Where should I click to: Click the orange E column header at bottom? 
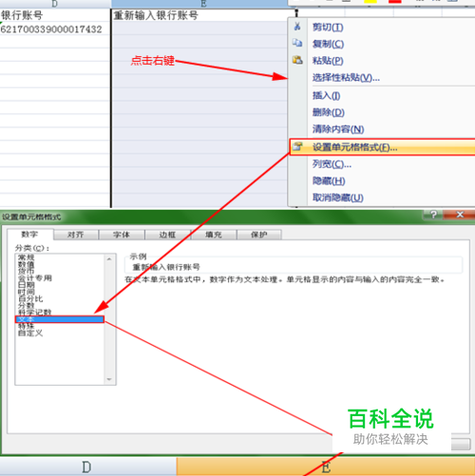coord(326,466)
